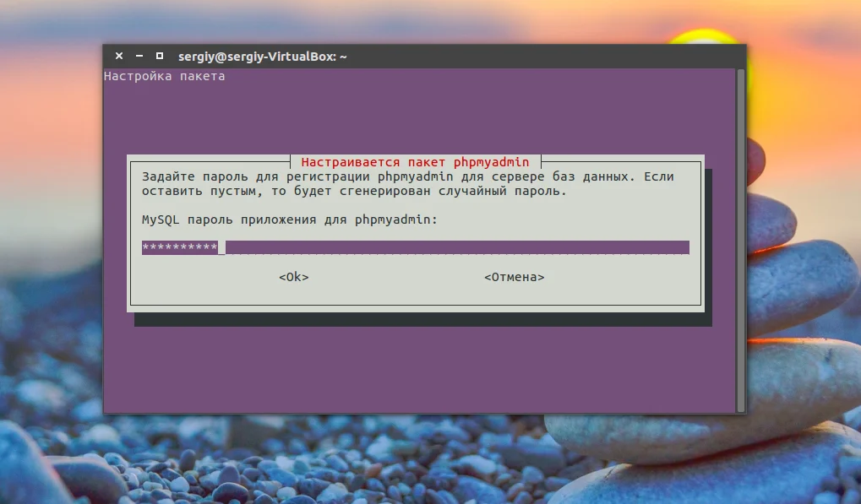Close the terminal window

tap(119, 56)
